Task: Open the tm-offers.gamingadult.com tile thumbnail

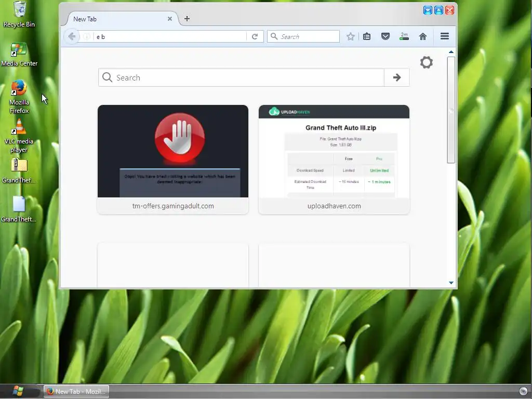Action: [173, 151]
